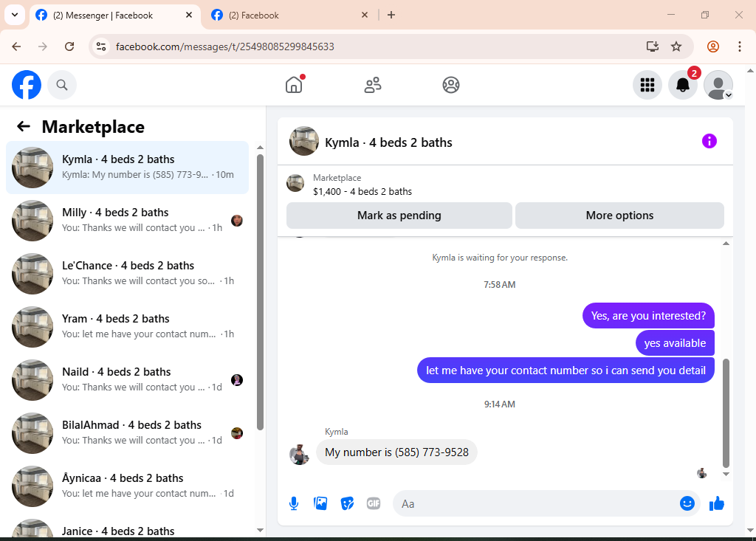Click the Mark as pending button
Viewport: 756px width, 541px height.
[x=399, y=216]
